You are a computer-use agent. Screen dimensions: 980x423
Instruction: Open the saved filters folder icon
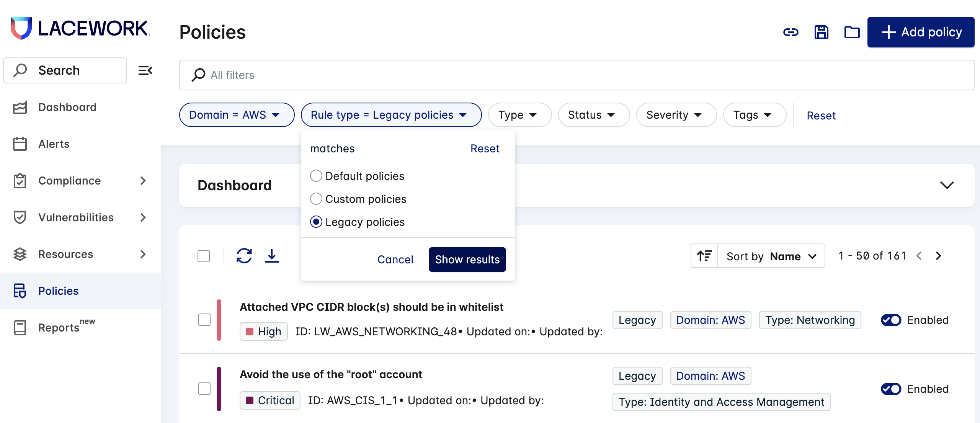click(x=851, y=32)
